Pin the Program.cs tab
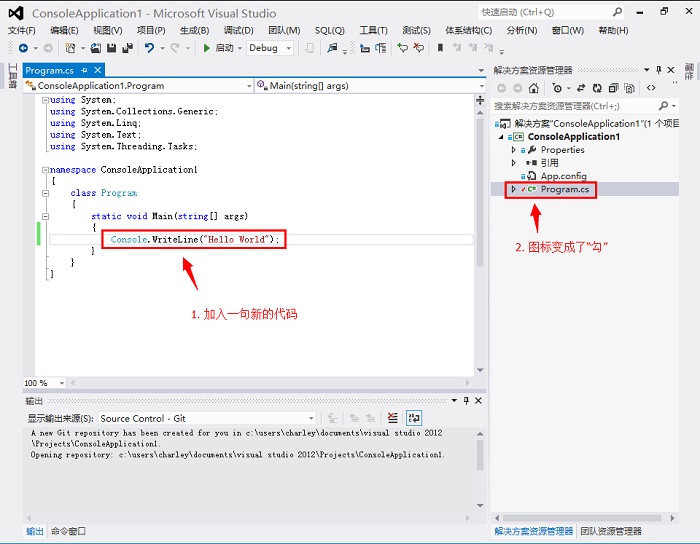 coord(84,71)
